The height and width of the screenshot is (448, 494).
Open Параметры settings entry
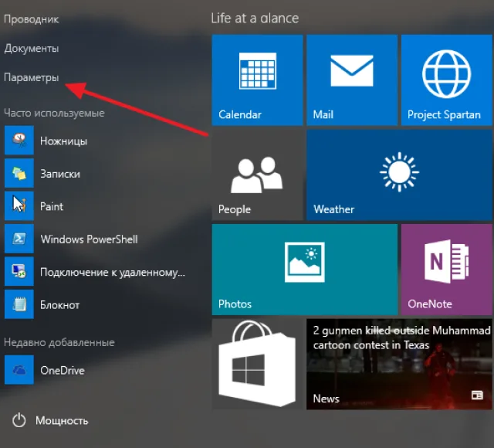tap(31, 77)
